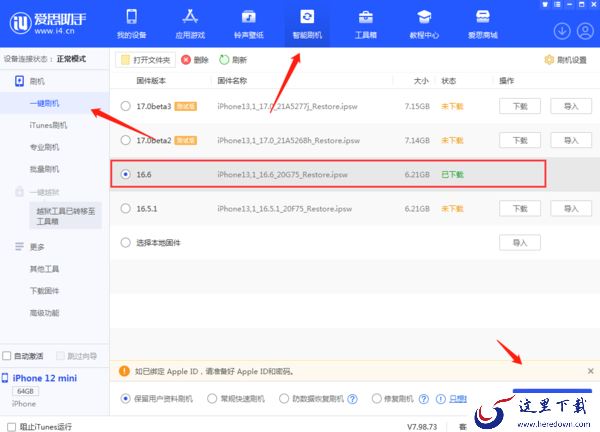Image resolution: width=600 pixels, height=432 pixels.
Task: Click the 爱思助手 i4 logo
Action: tap(48, 23)
